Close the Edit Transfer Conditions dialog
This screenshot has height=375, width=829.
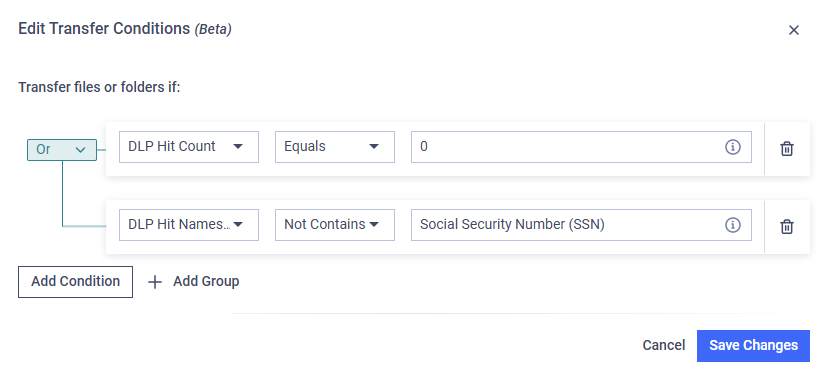[794, 30]
